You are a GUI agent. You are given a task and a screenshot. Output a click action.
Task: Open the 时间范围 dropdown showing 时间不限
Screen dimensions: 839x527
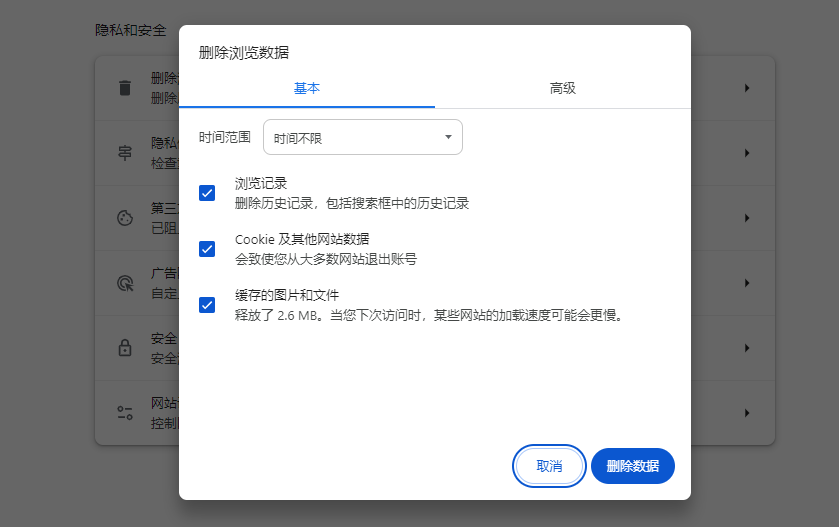coord(363,138)
